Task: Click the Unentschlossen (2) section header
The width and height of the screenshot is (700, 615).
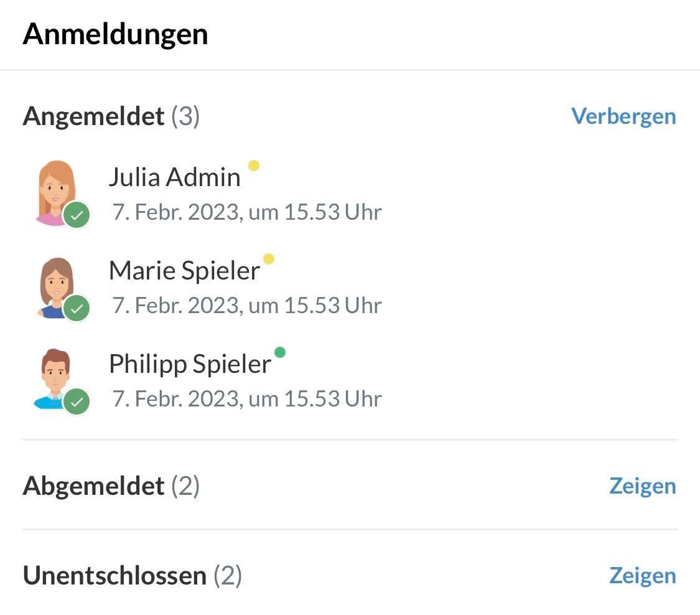Action: pos(132,575)
